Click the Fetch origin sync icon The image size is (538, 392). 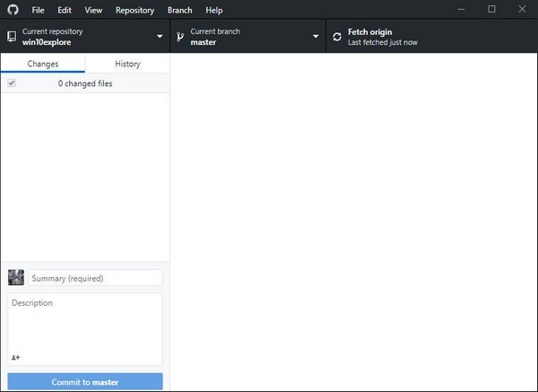(337, 37)
